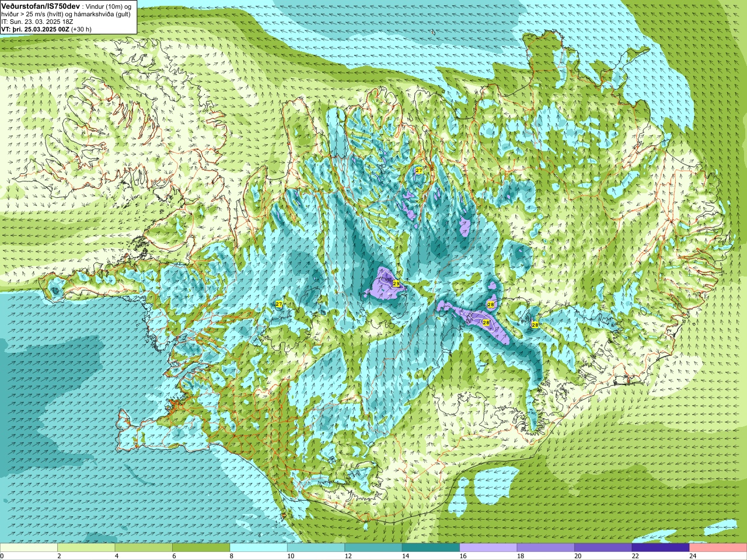Image resolution: width=747 pixels, height=560 pixels.
Task: Choose the 10–12 m/s cyan legend swatch
Action: point(316,548)
